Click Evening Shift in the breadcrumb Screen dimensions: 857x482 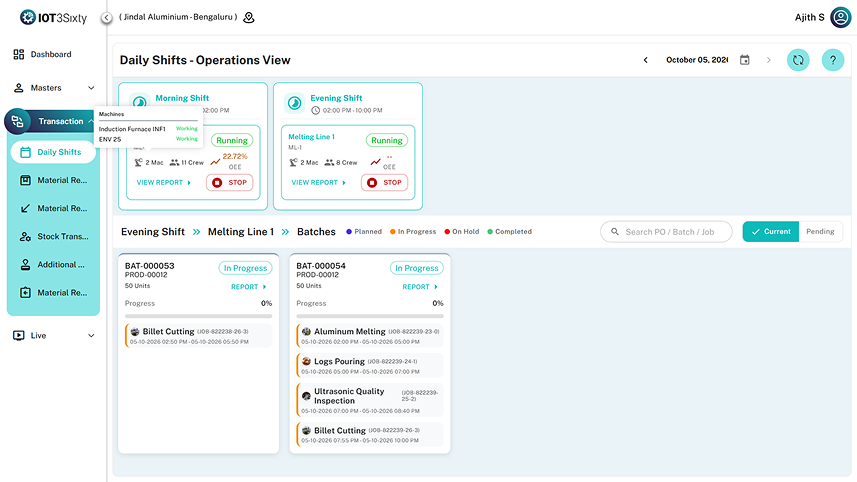tap(152, 232)
